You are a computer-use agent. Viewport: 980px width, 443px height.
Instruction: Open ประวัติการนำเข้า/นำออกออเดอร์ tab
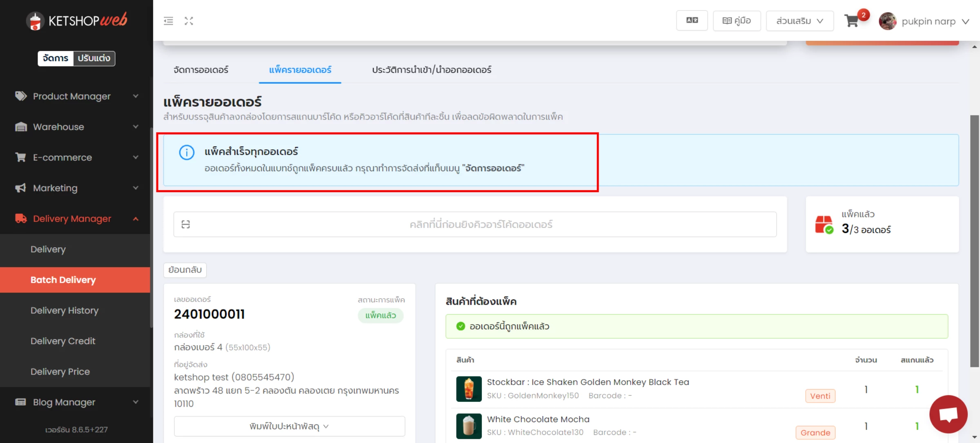point(432,70)
